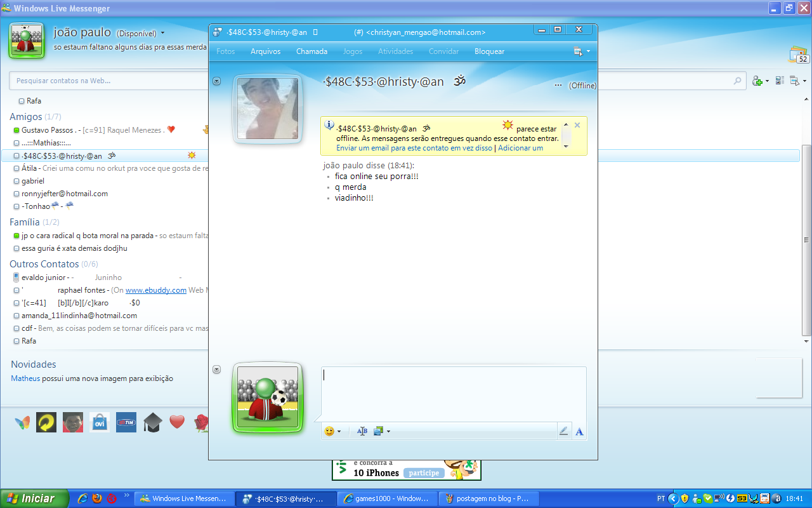Launch Internet Explorer from quick launch
Screen dimensions: 812x508
click(82, 498)
